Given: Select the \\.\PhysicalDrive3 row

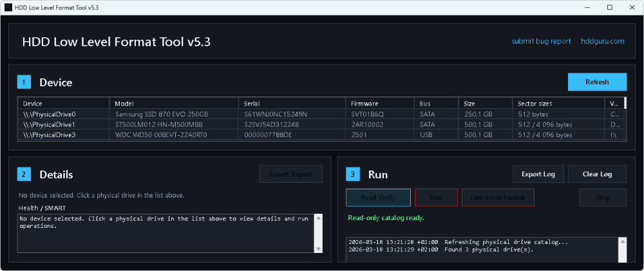Looking at the screenshot, I should (x=322, y=135).
